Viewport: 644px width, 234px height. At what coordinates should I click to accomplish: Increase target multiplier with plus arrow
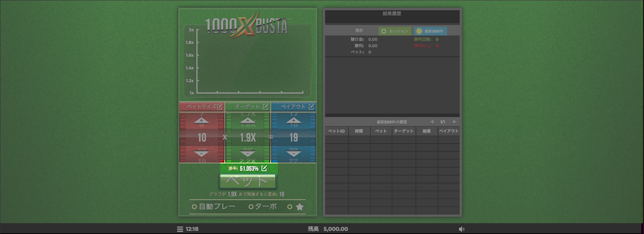click(x=248, y=121)
